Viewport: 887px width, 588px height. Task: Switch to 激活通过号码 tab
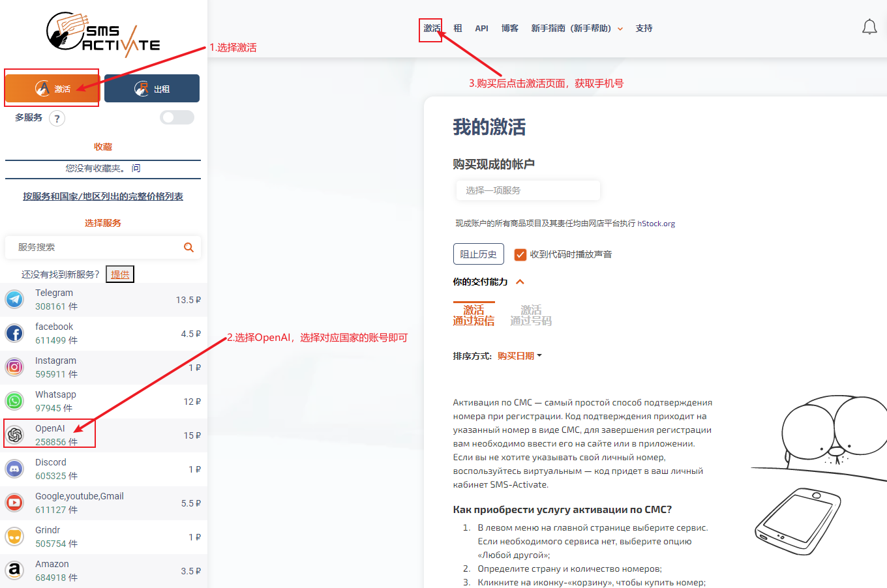point(531,315)
